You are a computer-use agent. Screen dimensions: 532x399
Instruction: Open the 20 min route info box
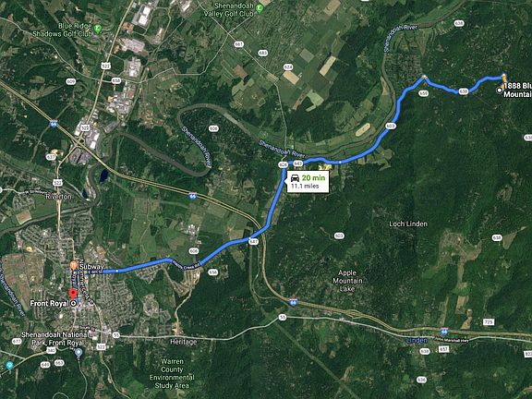(308, 182)
